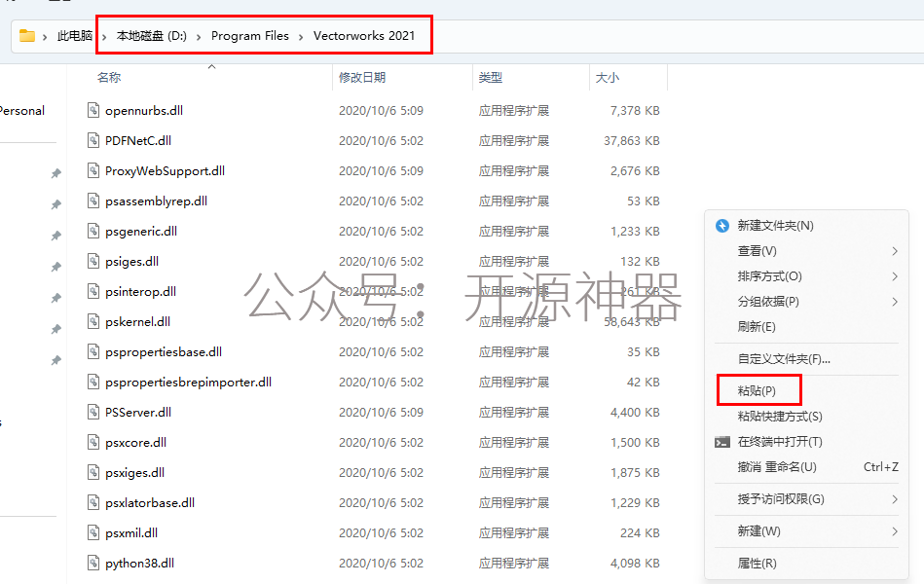This screenshot has height=584, width=924.
Task: Click the 224 KB size cell
Action: click(x=640, y=532)
